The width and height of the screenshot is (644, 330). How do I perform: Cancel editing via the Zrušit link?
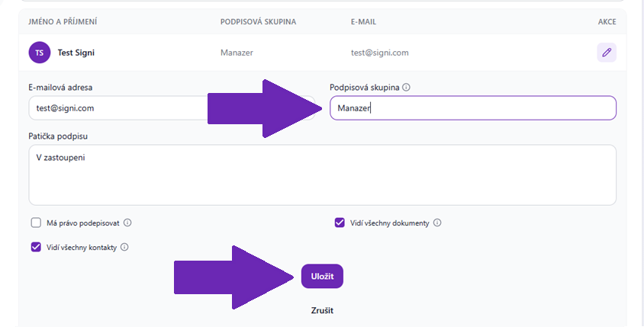322,311
